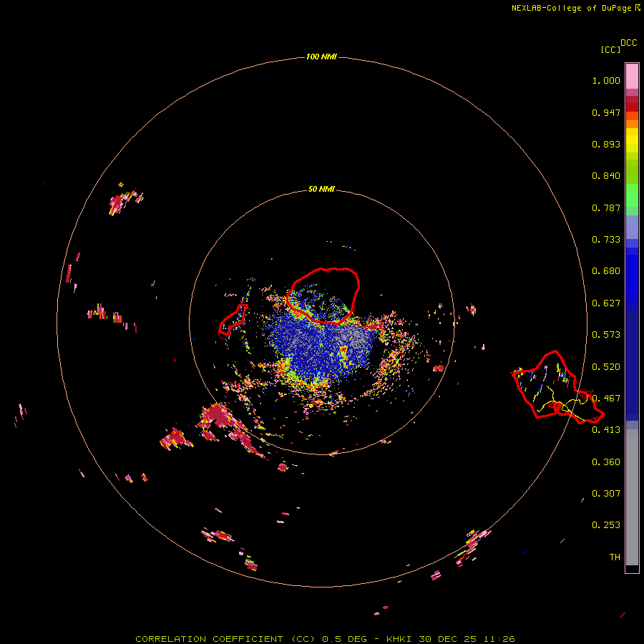Click the DCC label above the color scale
Image resolution: width=644 pixels, height=644 pixels.
pyautogui.click(x=629, y=43)
